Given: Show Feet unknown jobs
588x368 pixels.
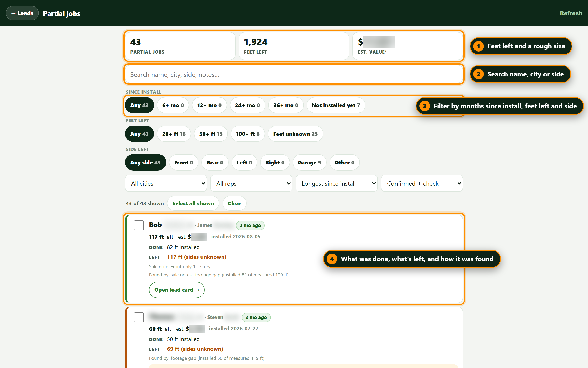Looking at the screenshot, I should [295, 134].
